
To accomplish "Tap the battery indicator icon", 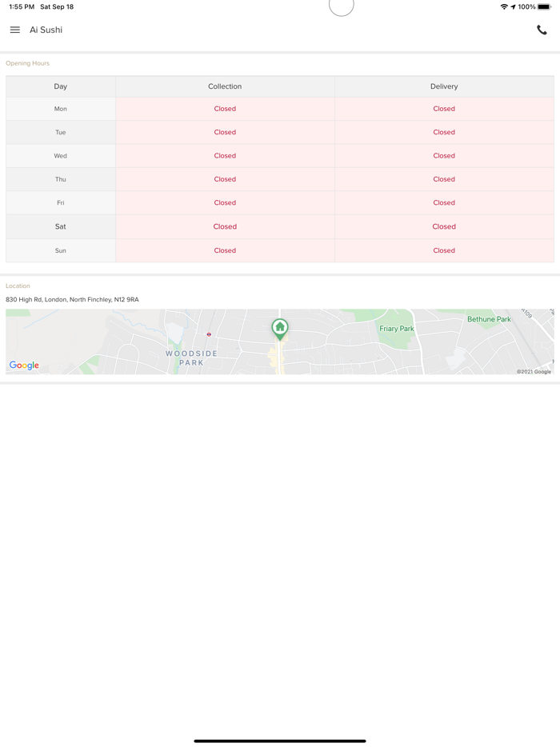I will (544, 6).
